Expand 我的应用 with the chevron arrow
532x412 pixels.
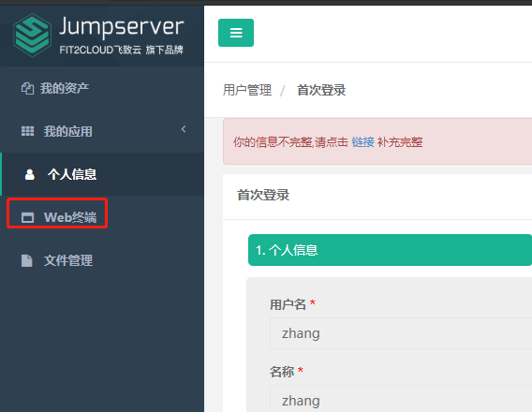coord(184,129)
